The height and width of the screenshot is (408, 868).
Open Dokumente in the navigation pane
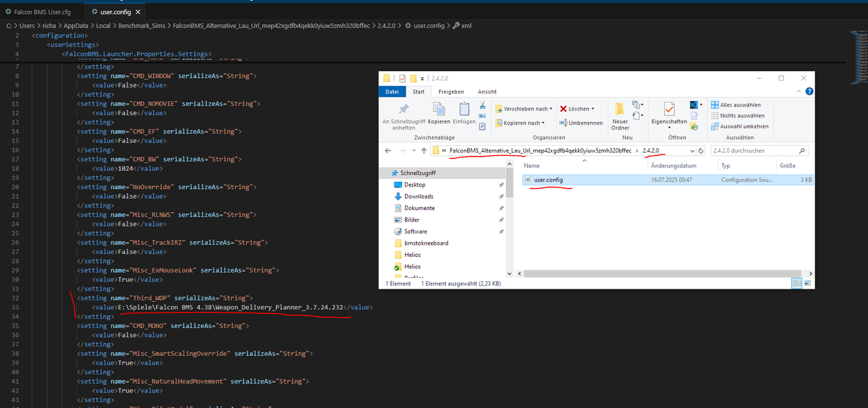(x=419, y=208)
